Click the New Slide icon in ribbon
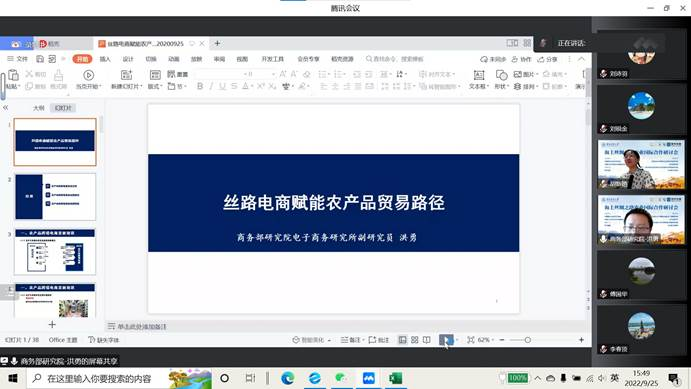 point(126,75)
